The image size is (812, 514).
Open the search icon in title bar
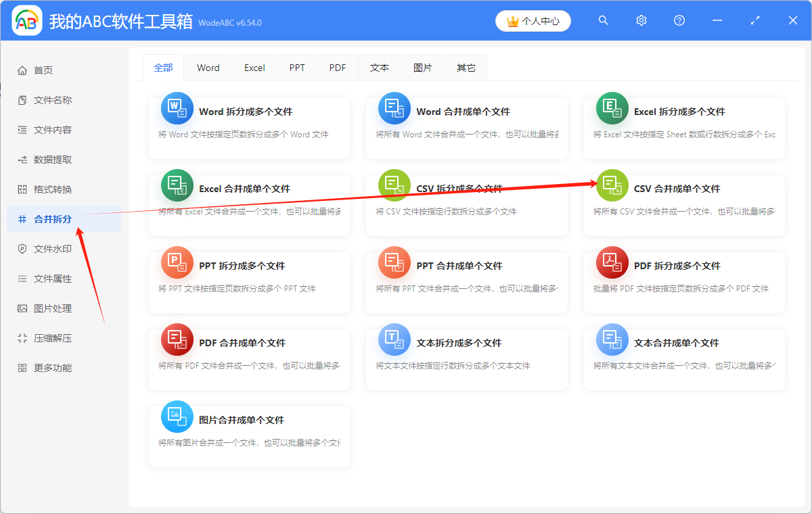(604, 21)
